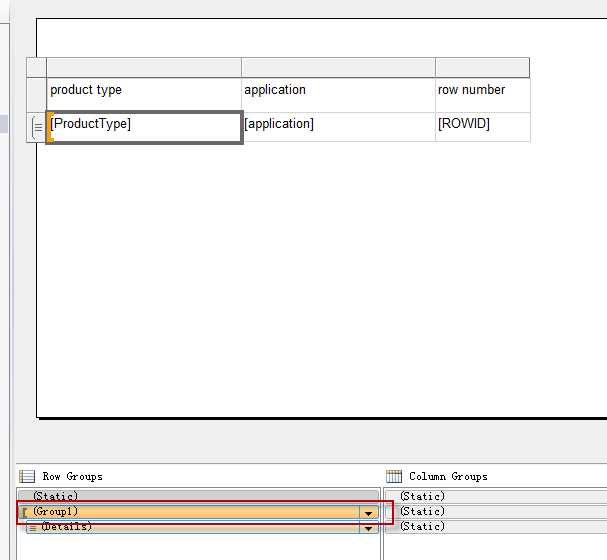
Task: Select the [ROWID] data cell
Action: tap(483, 127)
